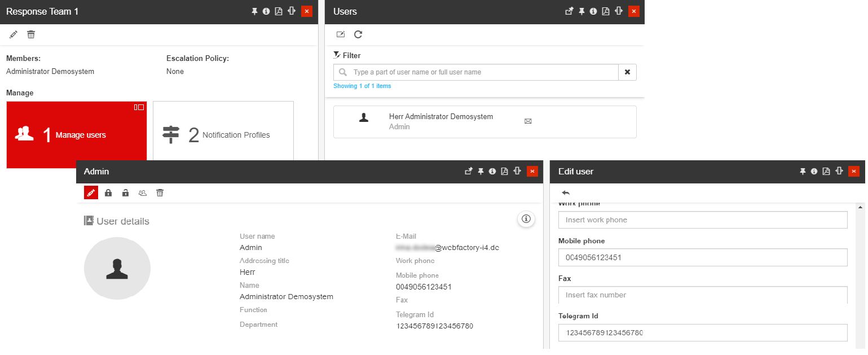
Task: Select the Herr Administrator Demosystem user entry
Action: pyautogui.click(x=484, y=122)
